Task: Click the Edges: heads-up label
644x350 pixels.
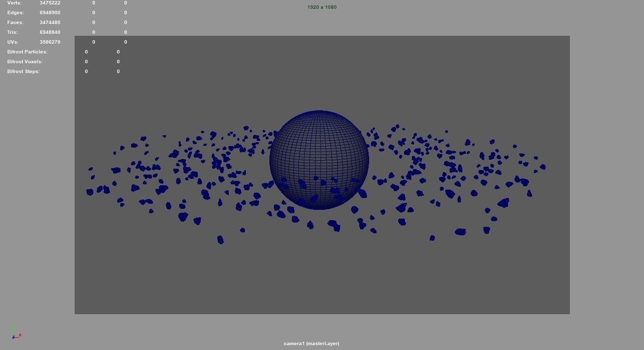Action: [x=16, y=13]
